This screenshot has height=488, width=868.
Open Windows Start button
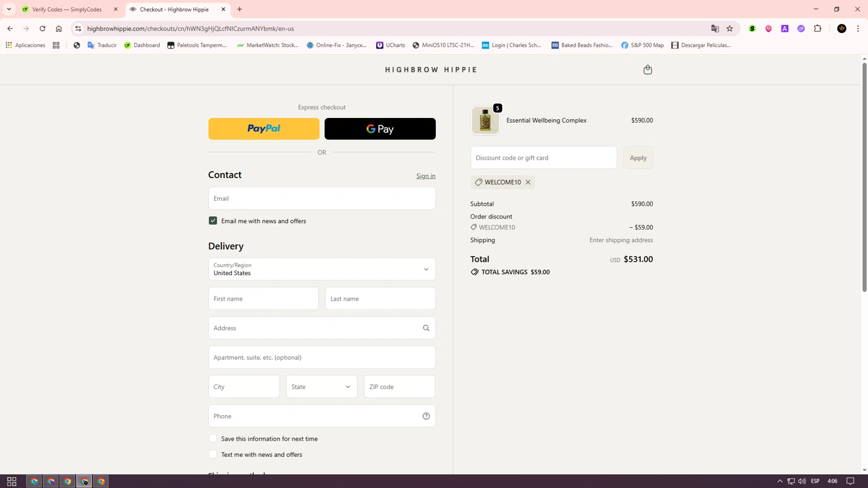pos(12,481)
